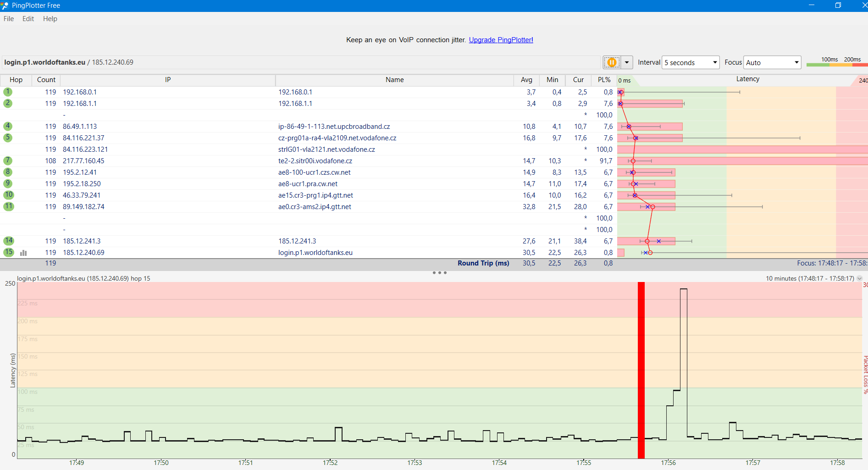Open the File menu
868x470 pixels.
tap(9, 19)
